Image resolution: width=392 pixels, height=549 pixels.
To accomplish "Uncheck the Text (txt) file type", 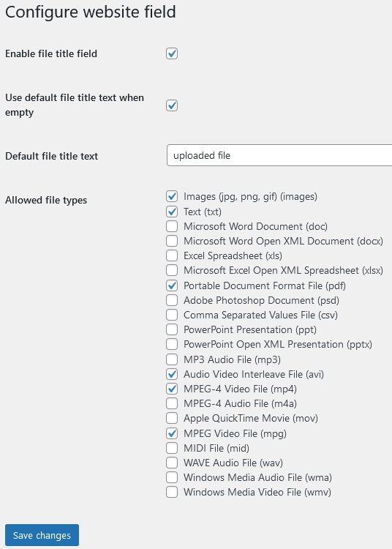I will coord(172,212).
